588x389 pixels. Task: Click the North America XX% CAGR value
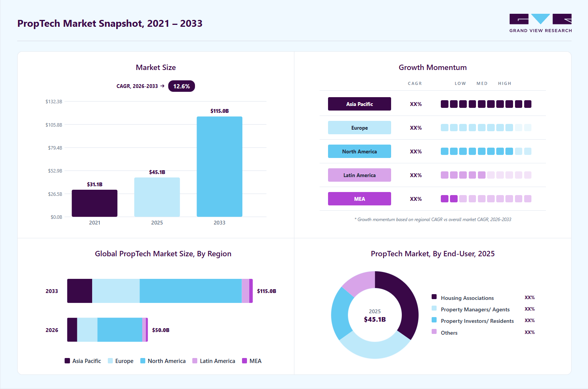(416, 151)
